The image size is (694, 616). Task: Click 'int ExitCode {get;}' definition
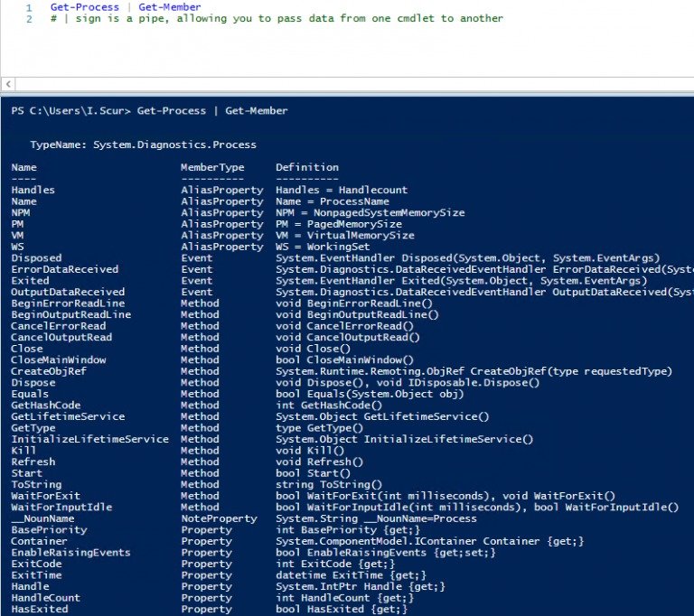[335, 564]
